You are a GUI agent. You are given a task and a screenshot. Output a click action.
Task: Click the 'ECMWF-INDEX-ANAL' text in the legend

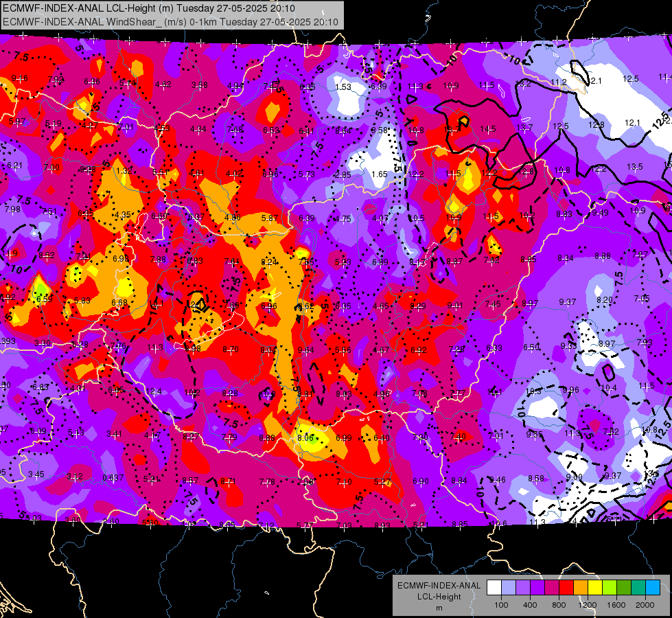point(439,586)
